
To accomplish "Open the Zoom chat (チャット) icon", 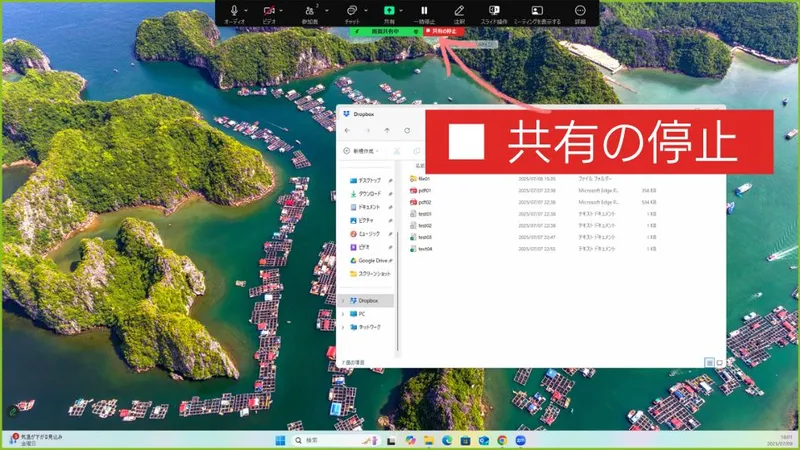I will click(x=352, y=10).
